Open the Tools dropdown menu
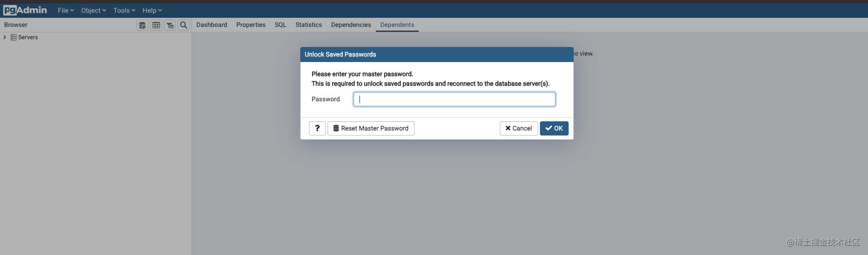 [124, 10]
